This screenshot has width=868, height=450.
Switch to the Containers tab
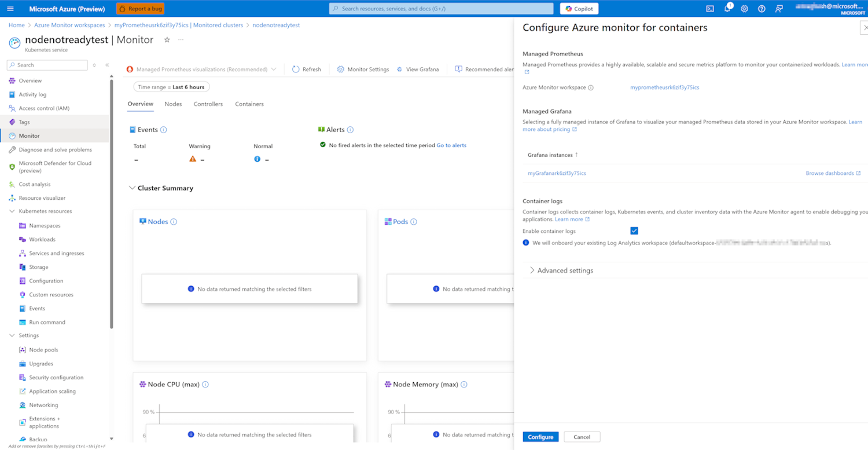tap(249, 104)
